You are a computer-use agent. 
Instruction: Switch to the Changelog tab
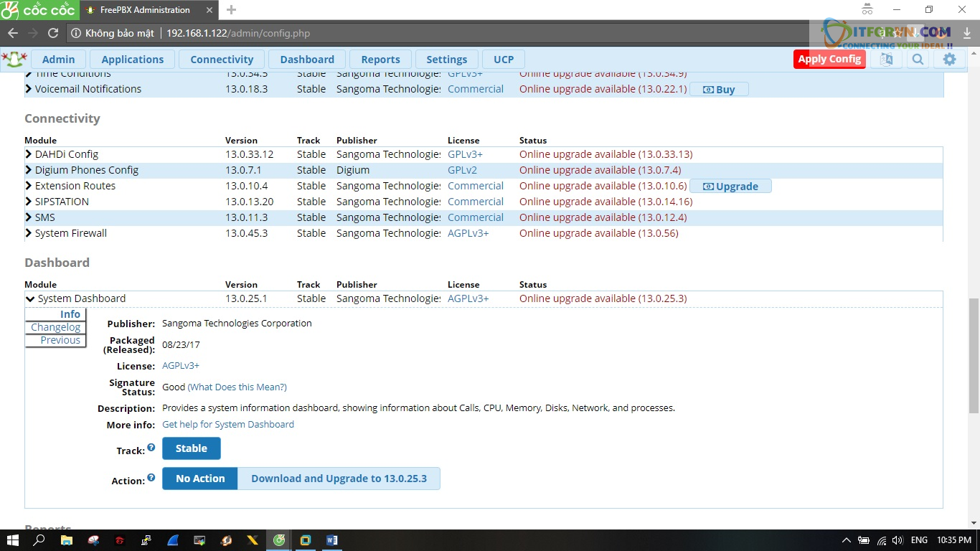point(55,327)
